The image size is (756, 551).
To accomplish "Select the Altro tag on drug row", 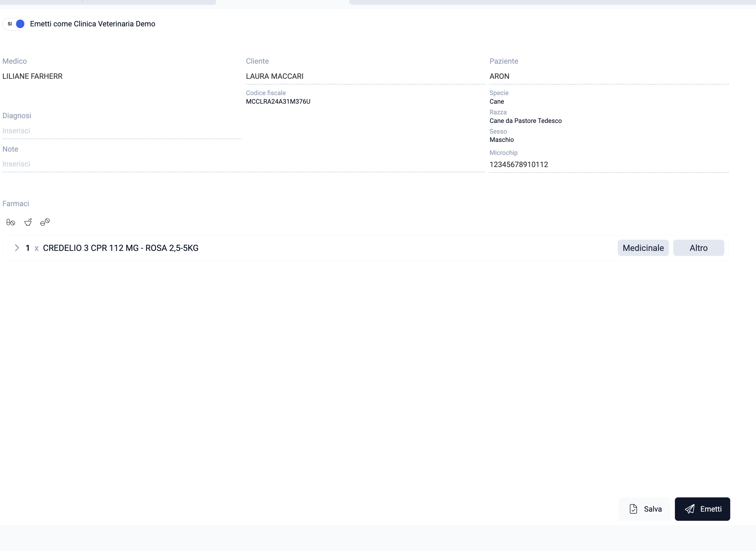I will [698, 248].
